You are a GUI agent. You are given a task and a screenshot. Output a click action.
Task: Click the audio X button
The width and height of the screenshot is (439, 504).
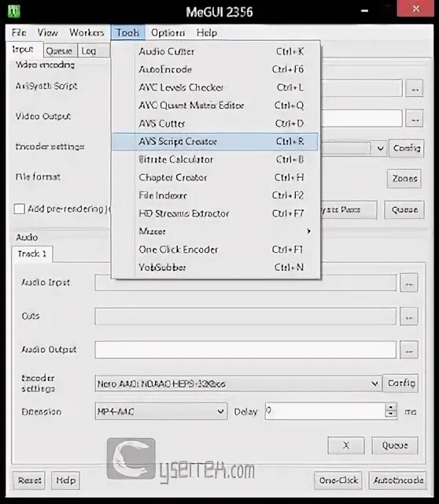coord(346,445)
